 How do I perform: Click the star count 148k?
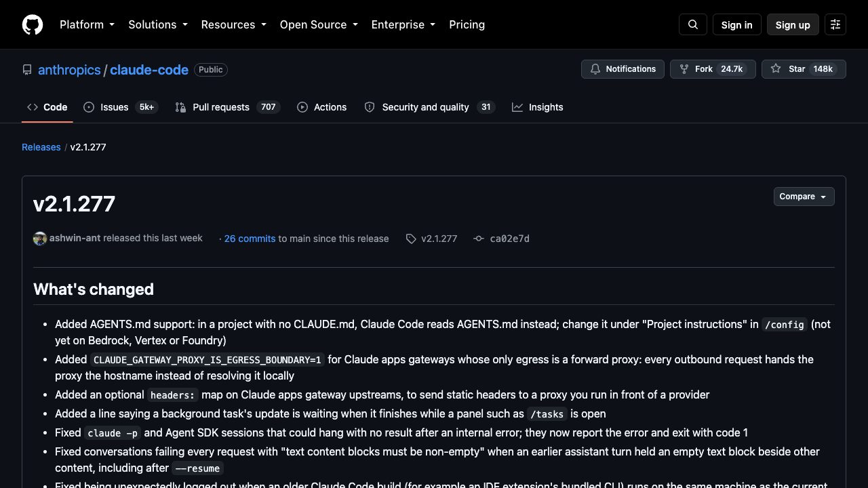(x=823, y=69)
